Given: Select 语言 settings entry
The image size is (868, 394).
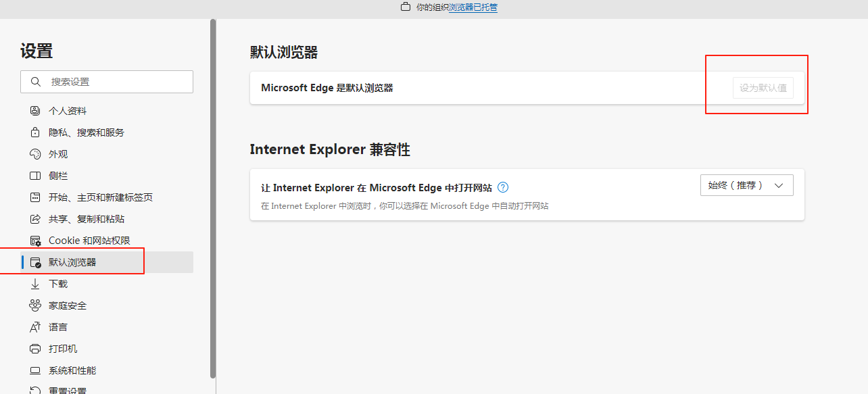Looking at the screenshot, I should pos(107,327).
